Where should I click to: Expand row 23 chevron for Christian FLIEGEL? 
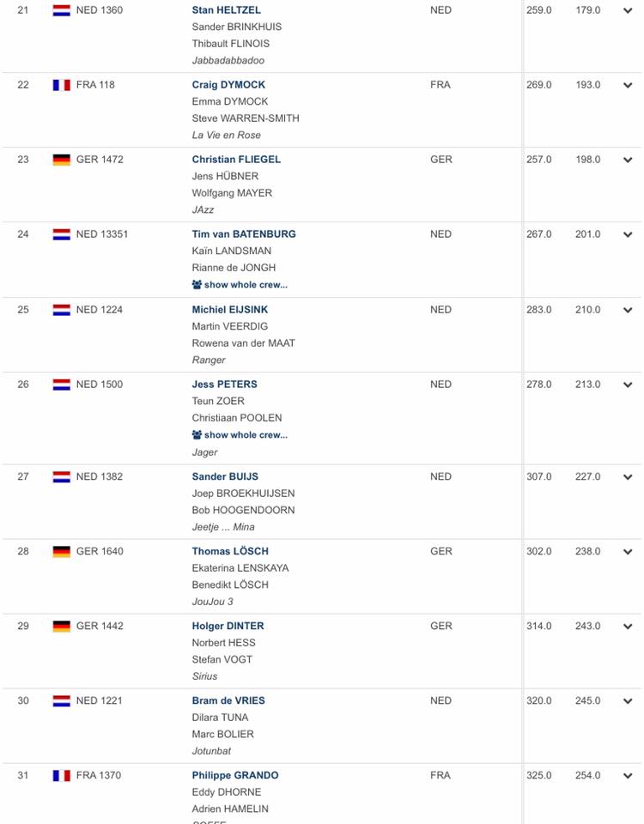coord(628,160)
